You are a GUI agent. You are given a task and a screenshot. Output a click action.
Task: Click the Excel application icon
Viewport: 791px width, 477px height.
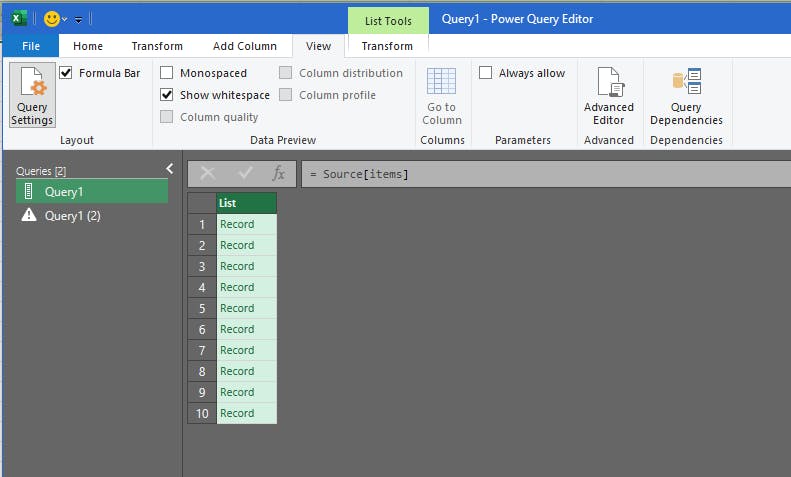19,19
